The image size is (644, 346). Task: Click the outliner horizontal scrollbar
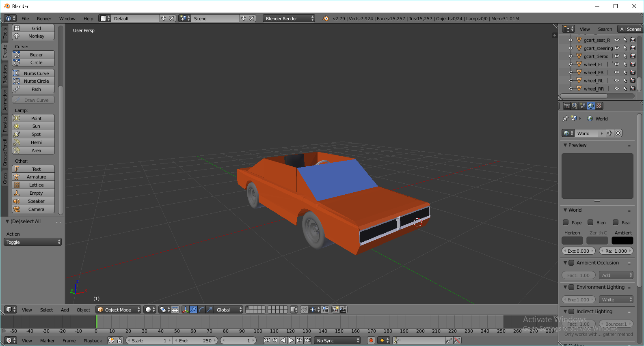point(584,96)
